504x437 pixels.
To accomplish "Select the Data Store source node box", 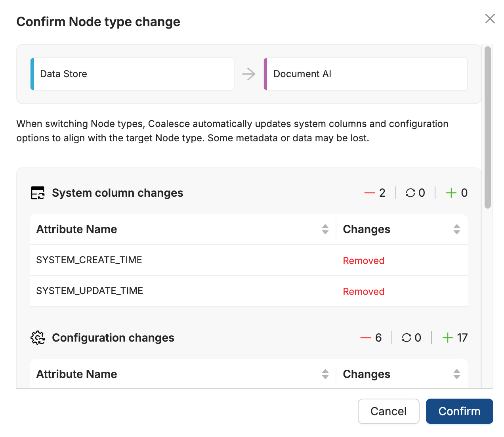I will click(132, 74).
